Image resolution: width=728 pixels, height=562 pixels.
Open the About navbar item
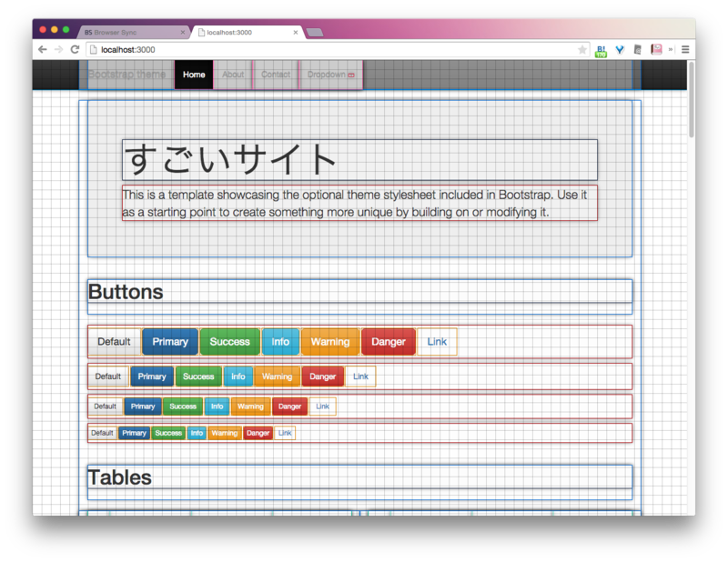(x=233, y=75)
